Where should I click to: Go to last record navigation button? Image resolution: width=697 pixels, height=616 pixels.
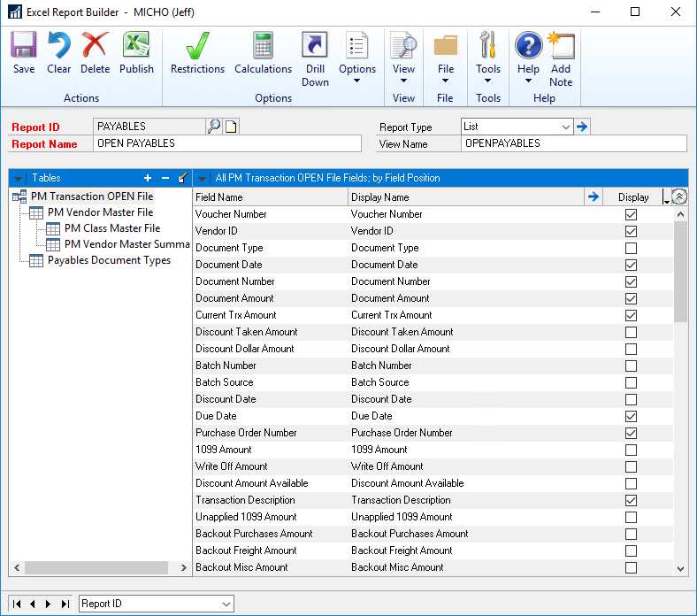click(x=65, y=604)
